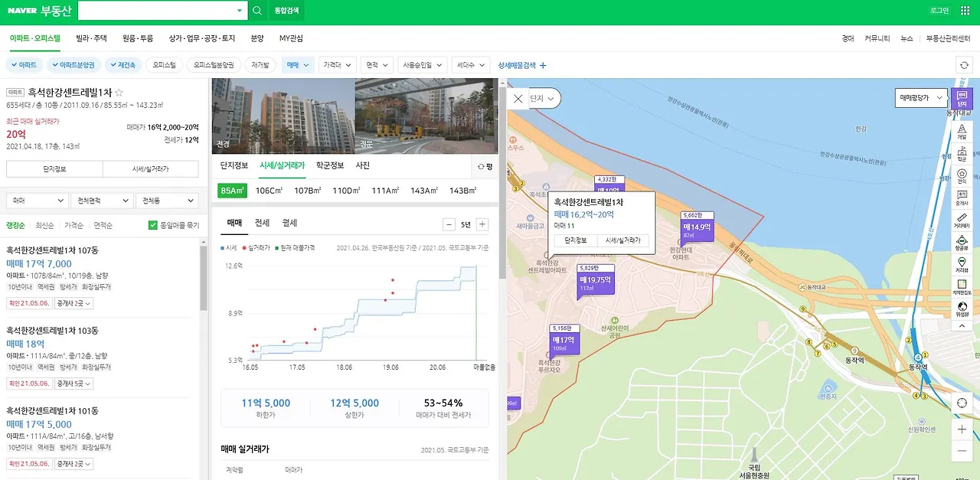Click the 로그인 button

[939, 11]
